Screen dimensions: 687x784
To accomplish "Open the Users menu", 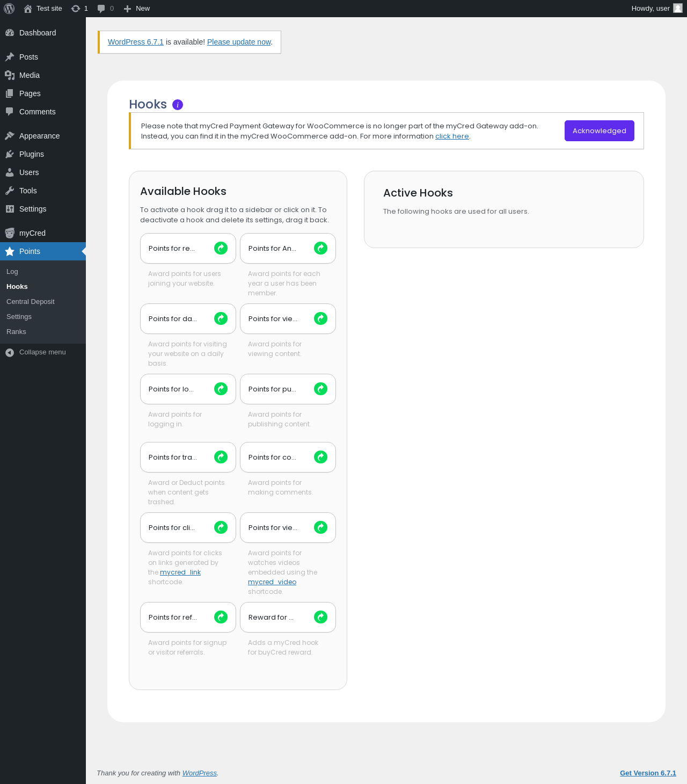I will 43,172.
